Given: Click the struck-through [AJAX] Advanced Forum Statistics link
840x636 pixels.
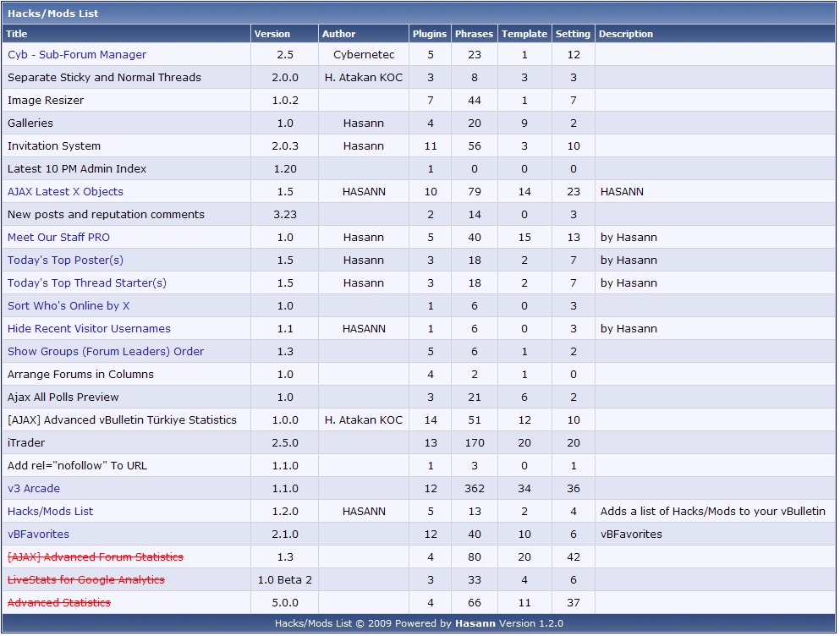Looking at the screenshot, I should click(x=95, y=557).
